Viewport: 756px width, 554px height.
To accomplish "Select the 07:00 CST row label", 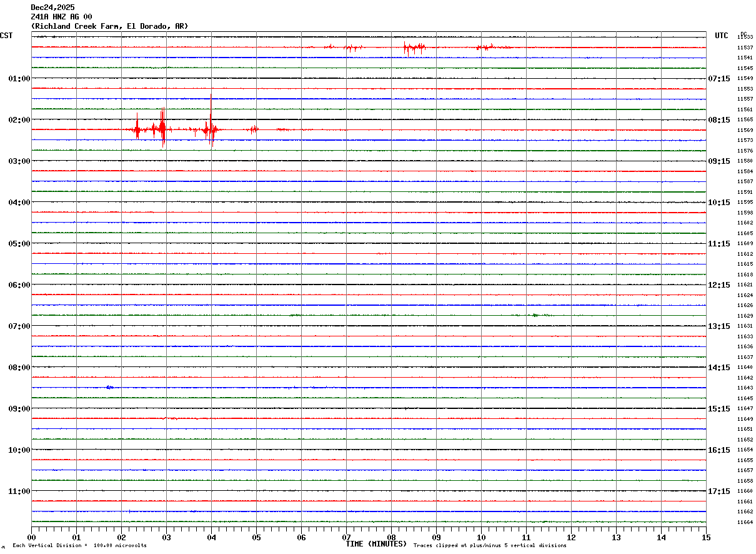I will (19, 326).
